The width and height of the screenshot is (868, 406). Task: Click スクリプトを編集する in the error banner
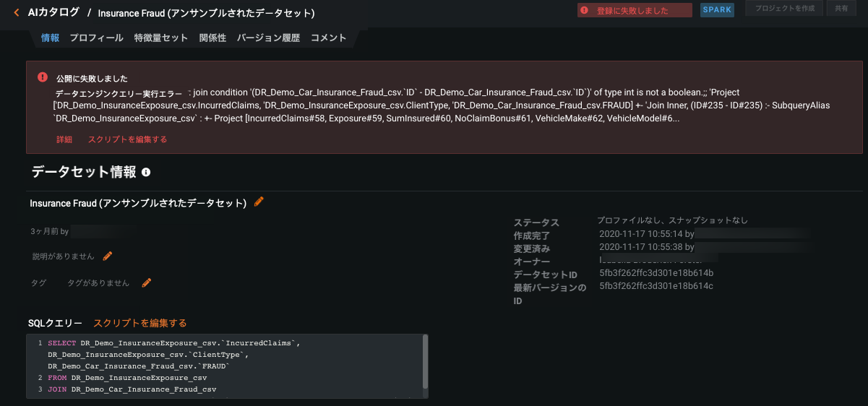click(x=127, y=139)
